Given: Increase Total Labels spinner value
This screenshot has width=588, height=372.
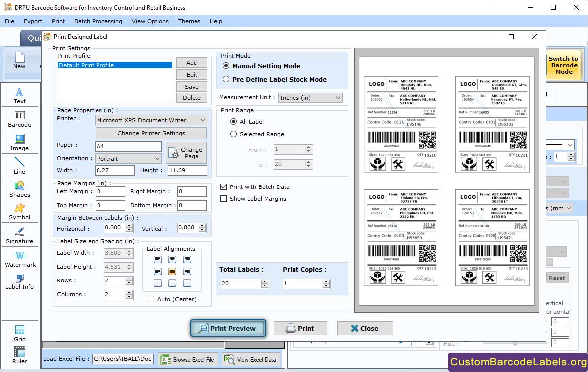Looking at the screenshot, I should point(265,281).
